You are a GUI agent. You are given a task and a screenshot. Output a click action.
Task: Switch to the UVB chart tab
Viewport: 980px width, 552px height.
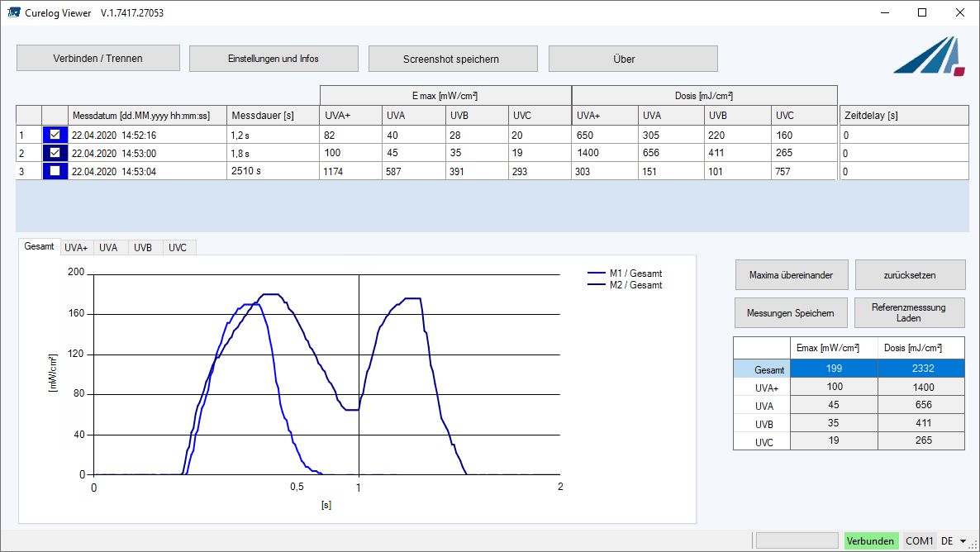[142, 248]
